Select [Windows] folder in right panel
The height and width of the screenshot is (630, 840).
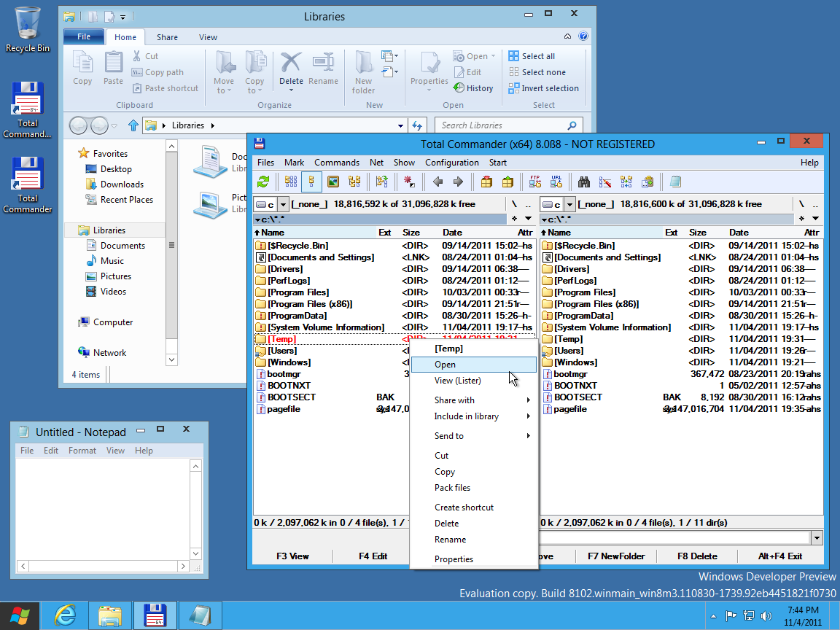tap(682, 362)
